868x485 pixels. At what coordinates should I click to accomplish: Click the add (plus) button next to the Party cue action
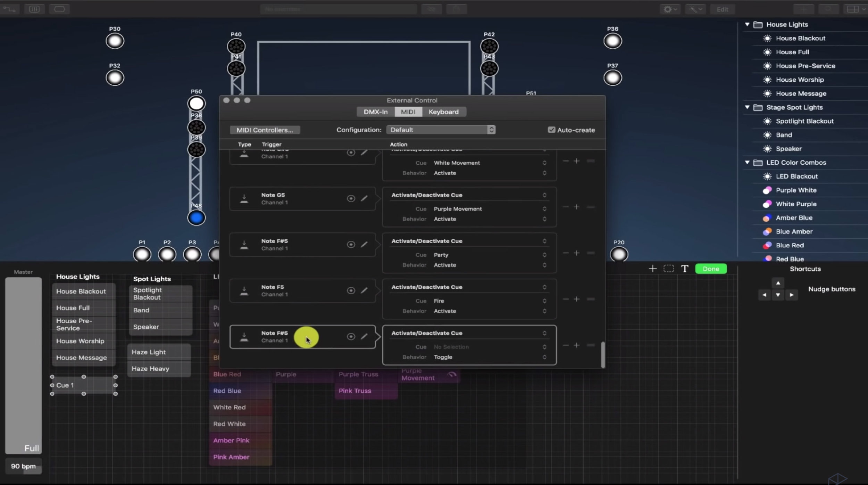pos(576,253)
